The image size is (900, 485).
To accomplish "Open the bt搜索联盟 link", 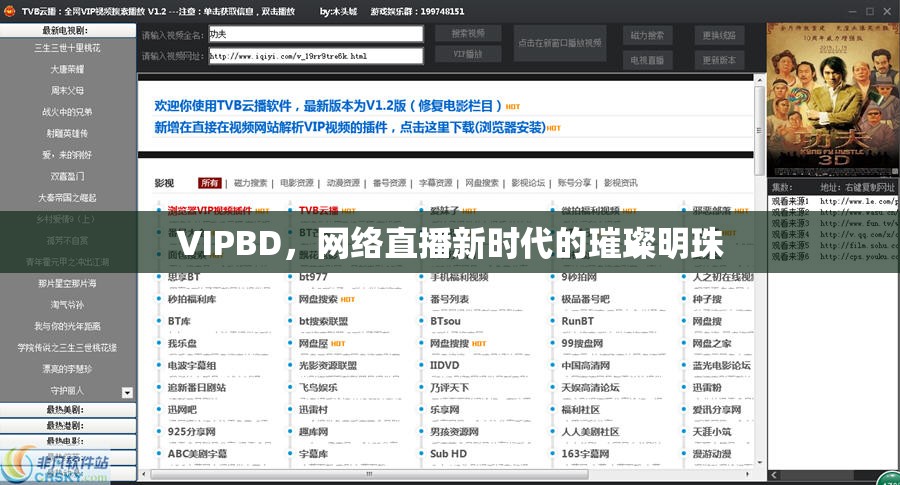I will click(323, 321).
